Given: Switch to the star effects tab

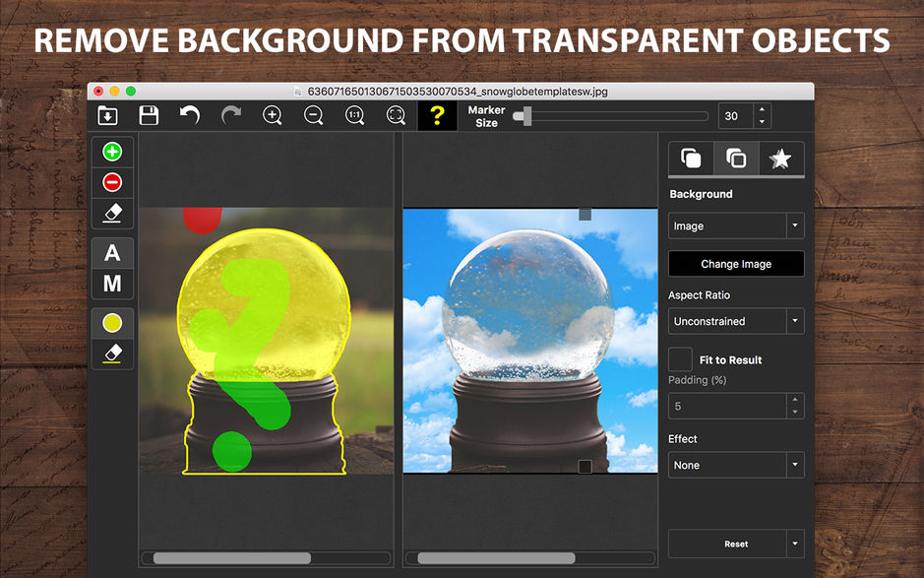Looking at the screenshot, I should click(781, 158).
